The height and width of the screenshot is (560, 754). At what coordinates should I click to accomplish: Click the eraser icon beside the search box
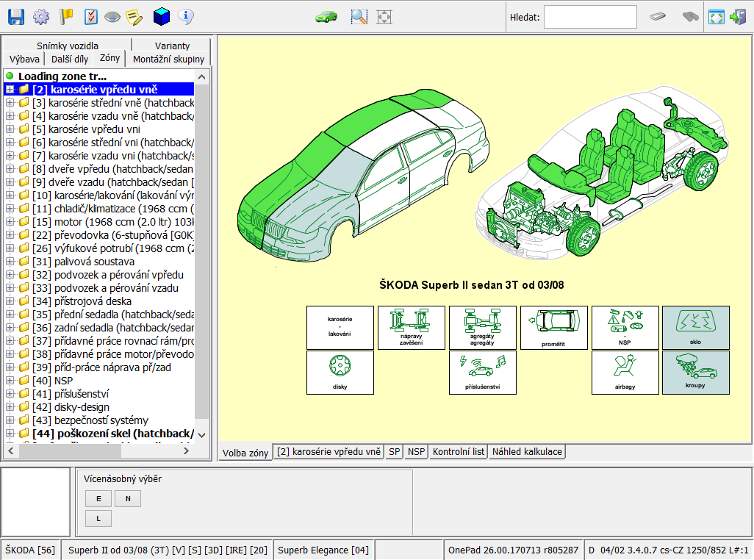click(x=657, y=17)
